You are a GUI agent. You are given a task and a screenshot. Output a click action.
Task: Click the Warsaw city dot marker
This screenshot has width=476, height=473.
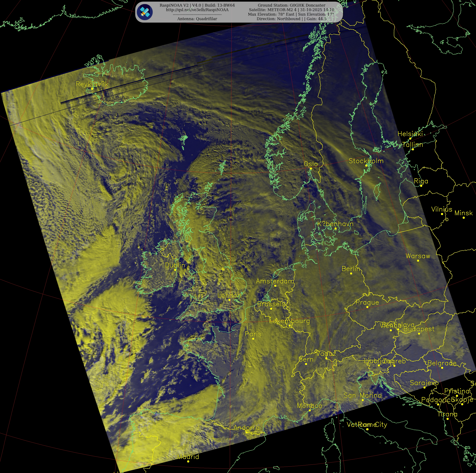(418, 260)
